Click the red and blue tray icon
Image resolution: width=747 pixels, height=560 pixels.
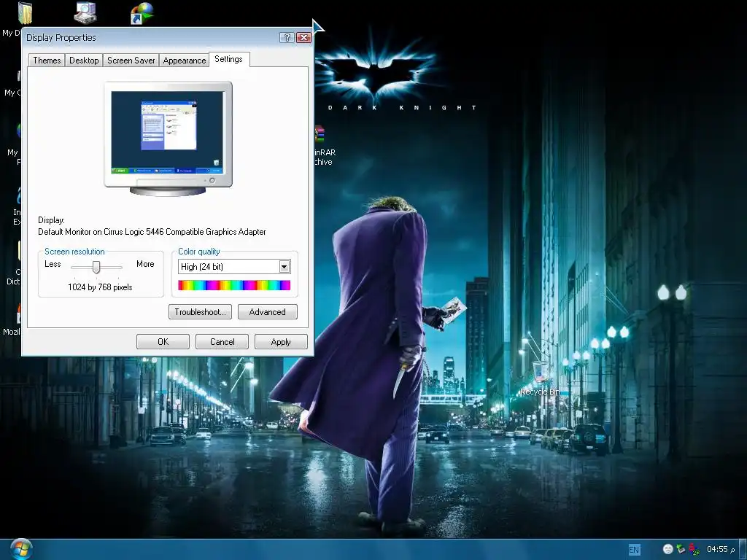[x=694, y=549]
